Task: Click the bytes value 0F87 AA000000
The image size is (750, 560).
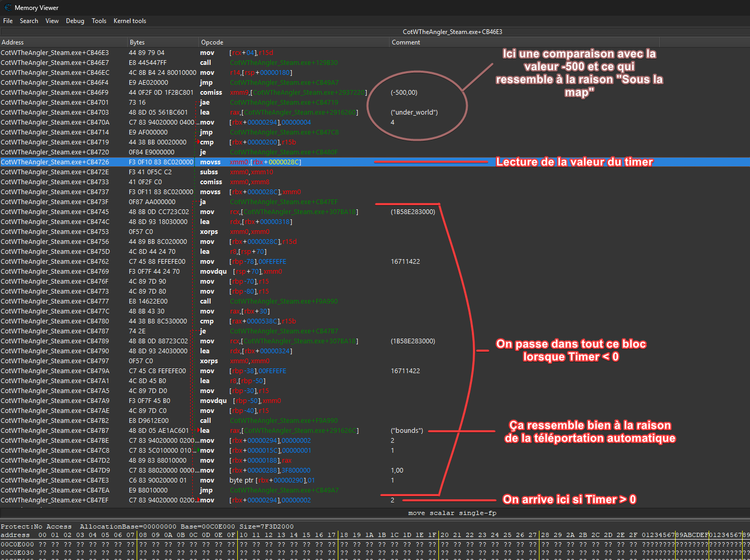Action: (x=152, y=202)
